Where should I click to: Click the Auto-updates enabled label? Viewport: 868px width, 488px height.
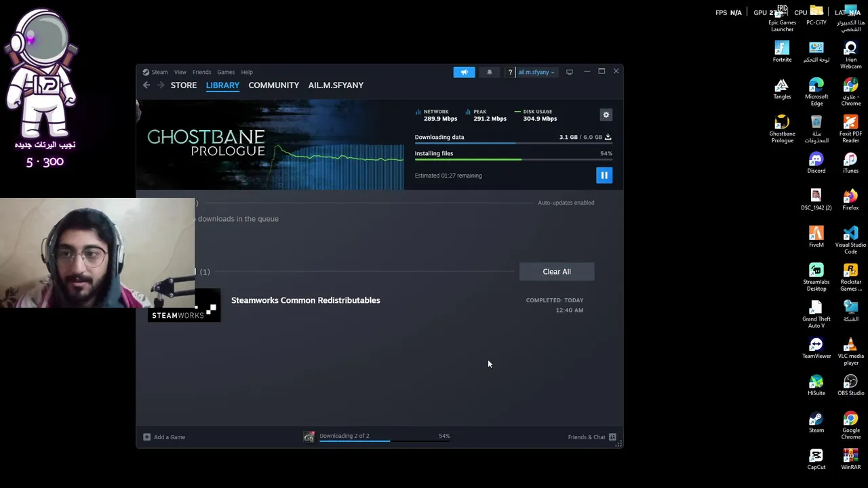[566, 203]
